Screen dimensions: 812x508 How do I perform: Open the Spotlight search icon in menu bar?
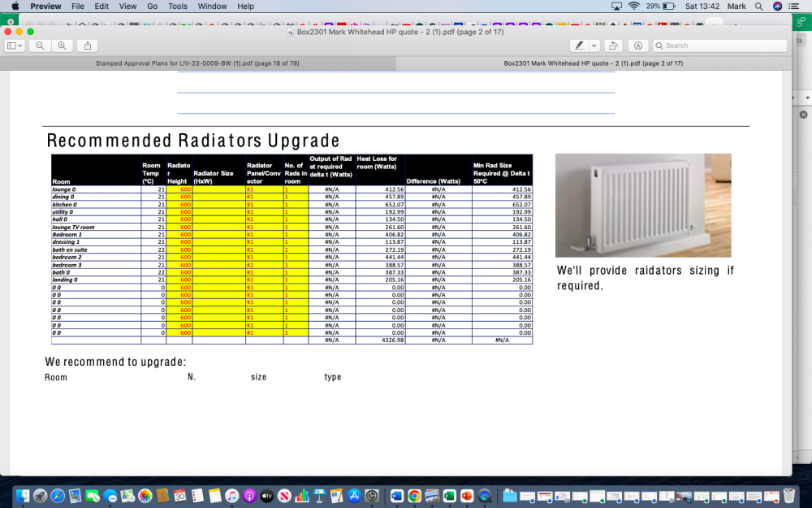coord(758,7)
